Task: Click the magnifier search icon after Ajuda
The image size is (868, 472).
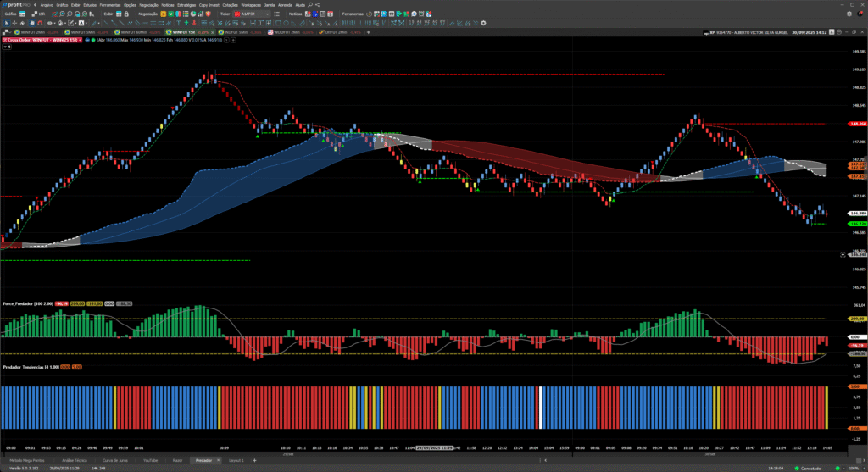Action: tap(310, 4)
